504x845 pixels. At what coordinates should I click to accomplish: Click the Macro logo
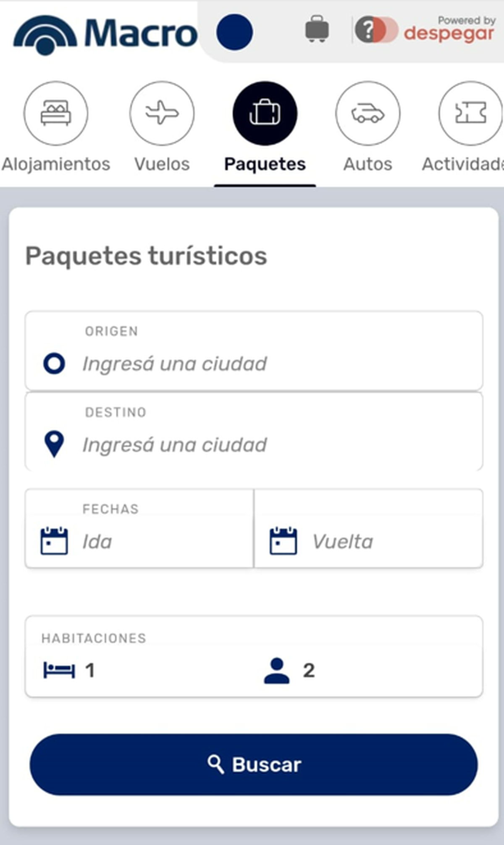105,34
